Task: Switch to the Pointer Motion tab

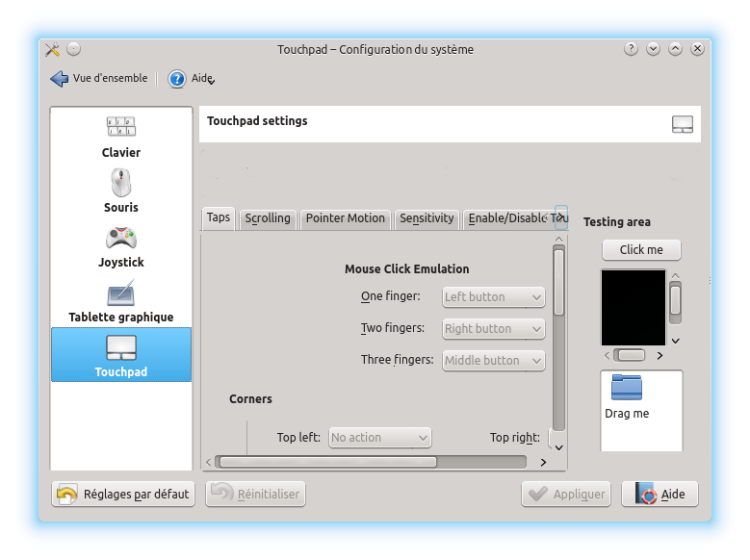Action: (346, 218)
